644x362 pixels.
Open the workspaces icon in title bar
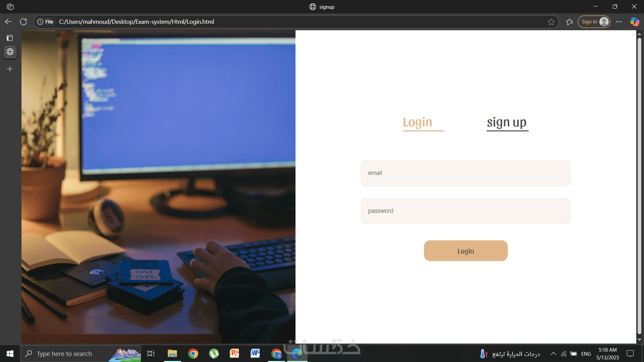(10, 7)
